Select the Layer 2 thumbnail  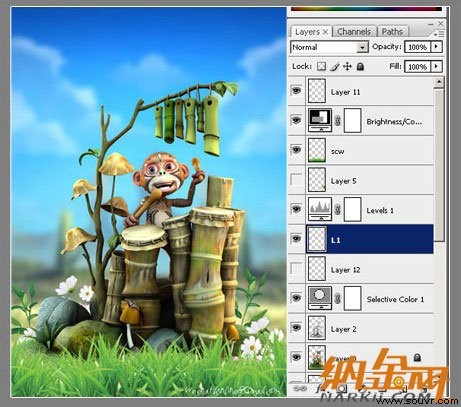(317, 328)
